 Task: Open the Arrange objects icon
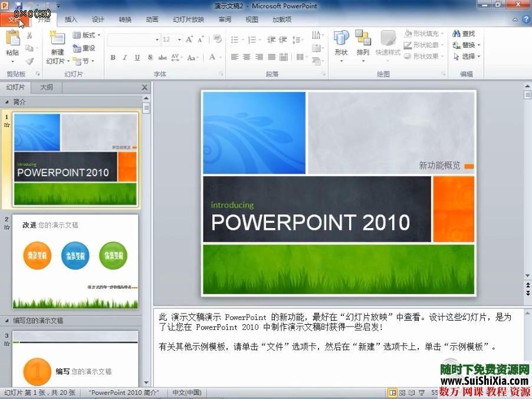(x=363, y=38)
